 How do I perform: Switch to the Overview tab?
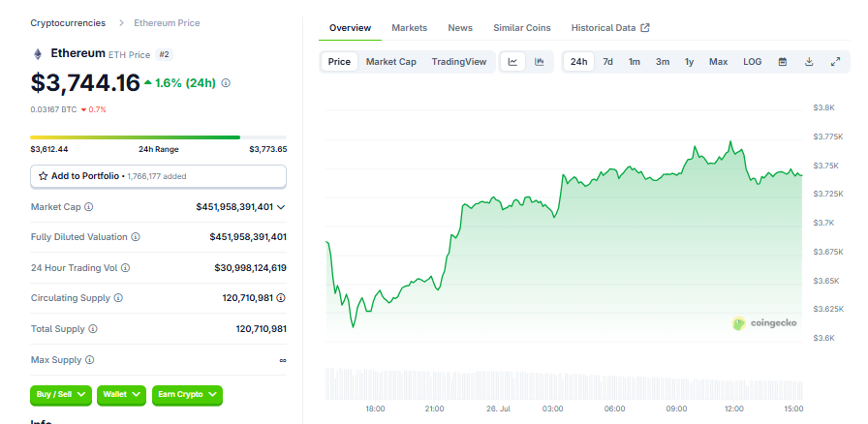(350, 28)
